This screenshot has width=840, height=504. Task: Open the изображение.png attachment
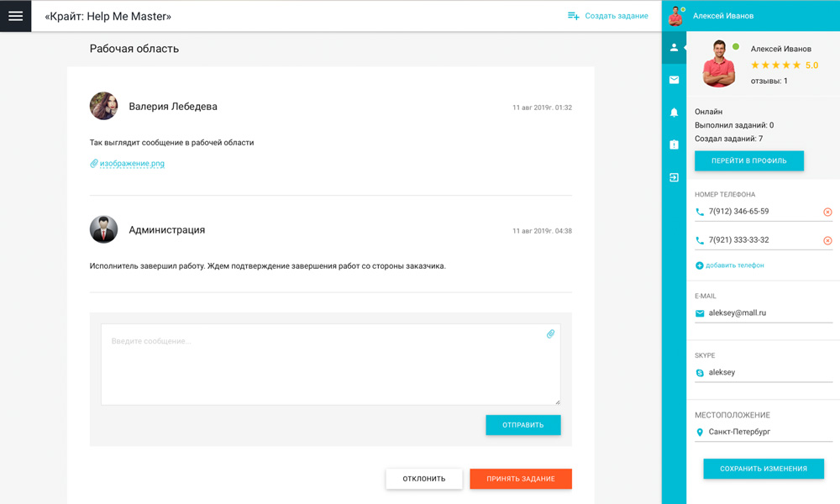(x=132, y=164)
